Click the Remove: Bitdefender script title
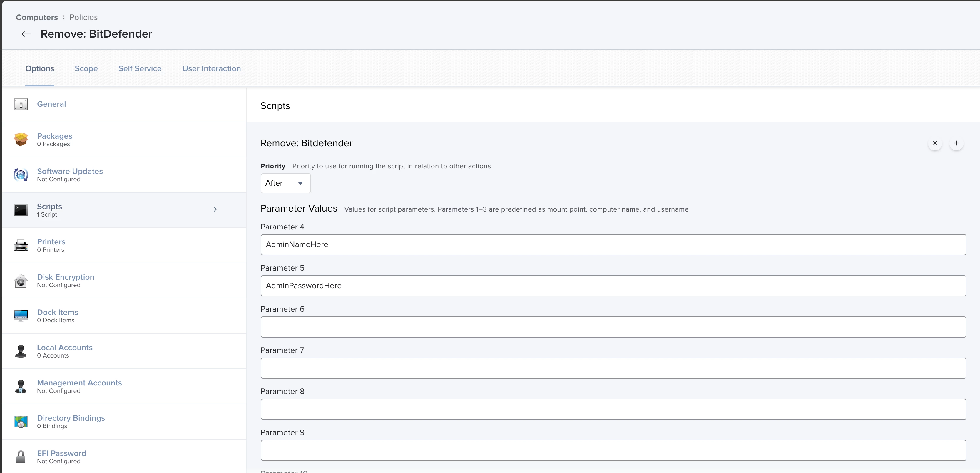Screen dimensions: 980x473 (306, 143)
